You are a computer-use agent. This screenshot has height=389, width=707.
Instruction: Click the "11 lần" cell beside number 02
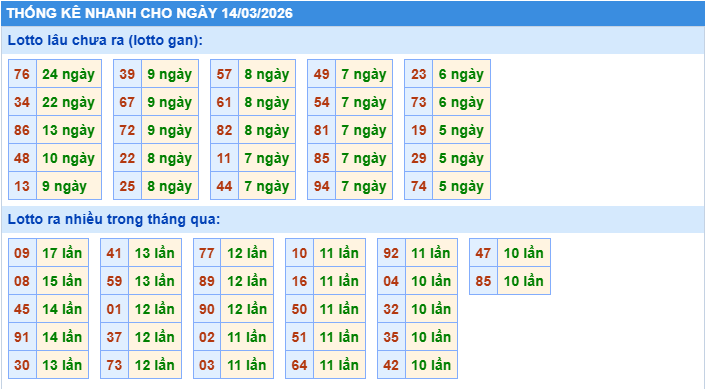[x=247, y=337]
